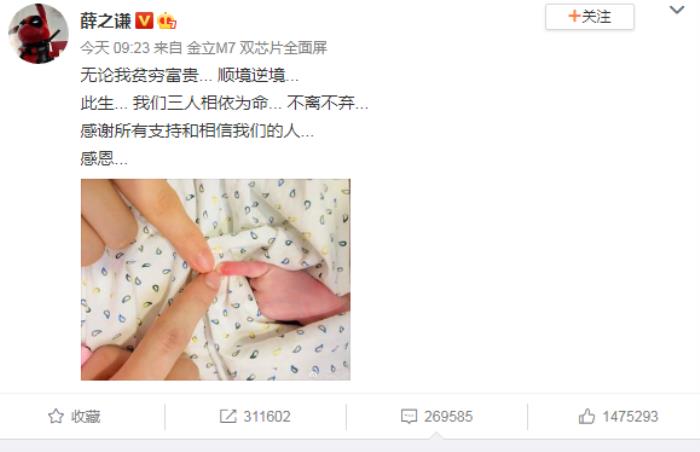This screenshot has width=700, height=452.
Task: Click the crown membership badge icon
Action: coord(167,21)
